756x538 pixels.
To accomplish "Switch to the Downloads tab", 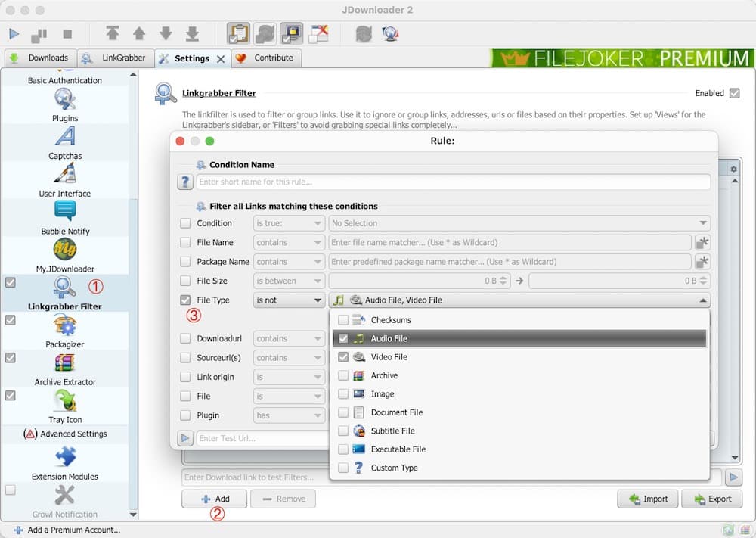I will 41,58.
